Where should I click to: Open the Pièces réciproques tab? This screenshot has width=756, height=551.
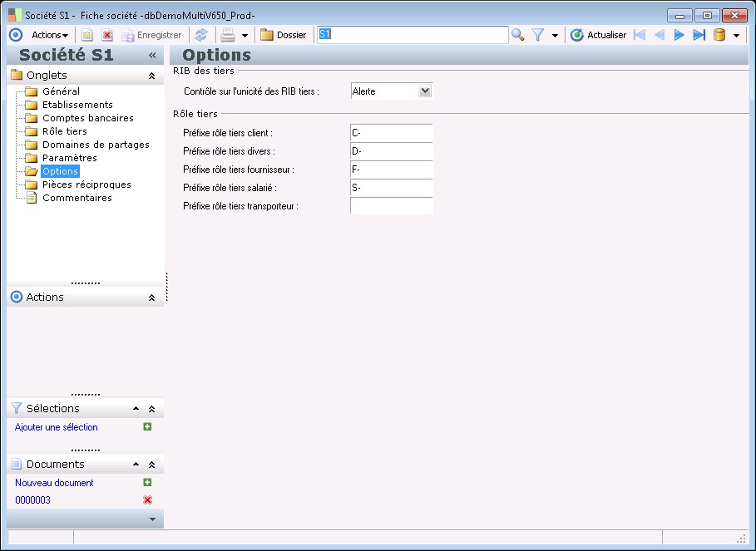tap(86, 184)
